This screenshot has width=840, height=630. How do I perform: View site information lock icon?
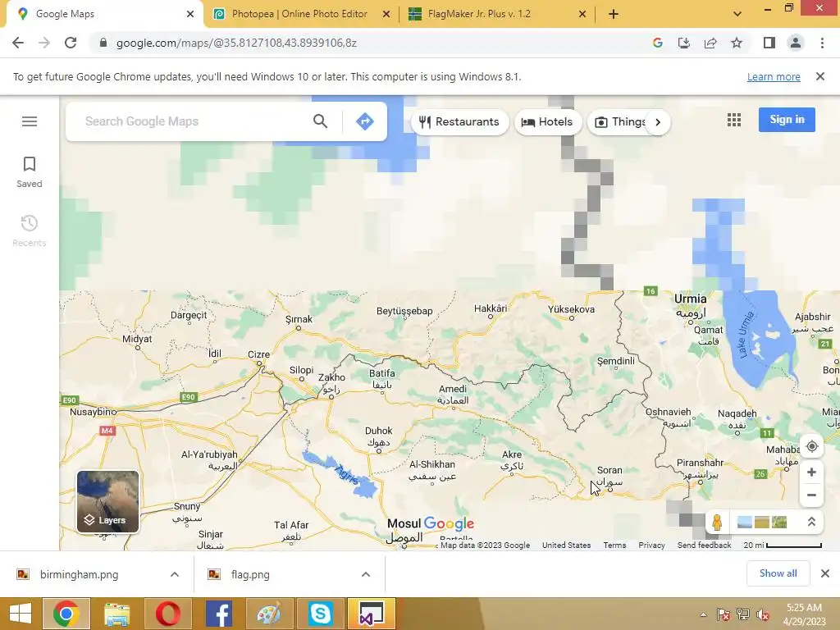[x=103, y=43]
